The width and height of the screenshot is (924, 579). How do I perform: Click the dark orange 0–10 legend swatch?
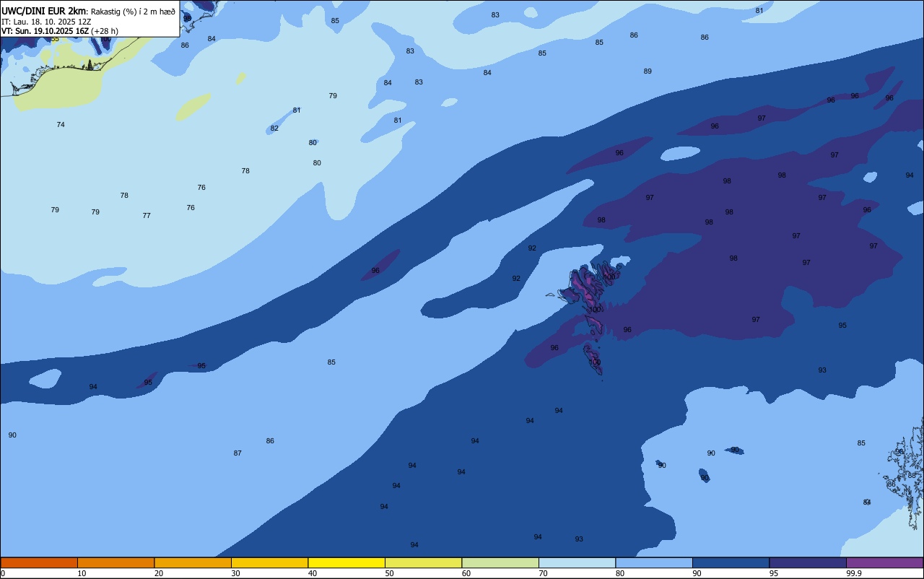[39, 562]
